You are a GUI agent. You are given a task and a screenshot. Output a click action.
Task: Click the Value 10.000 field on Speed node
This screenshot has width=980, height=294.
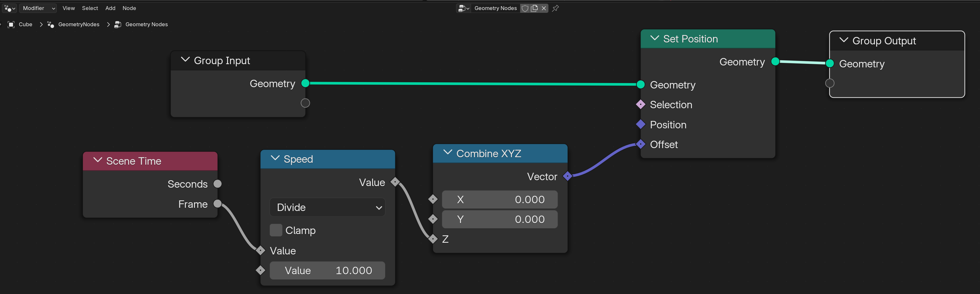(x=327, y=270)
